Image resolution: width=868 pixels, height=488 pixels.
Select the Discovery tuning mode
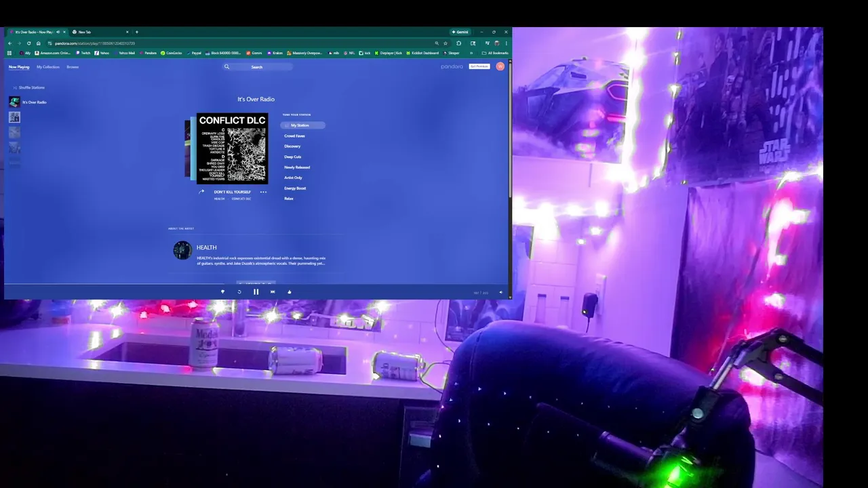coord(292,146)
